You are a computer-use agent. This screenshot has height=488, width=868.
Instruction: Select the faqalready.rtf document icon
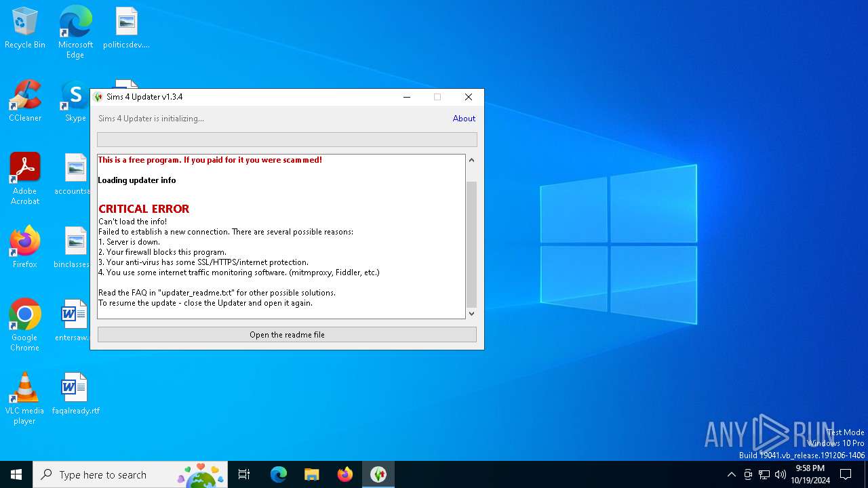[x=75, y=394]
